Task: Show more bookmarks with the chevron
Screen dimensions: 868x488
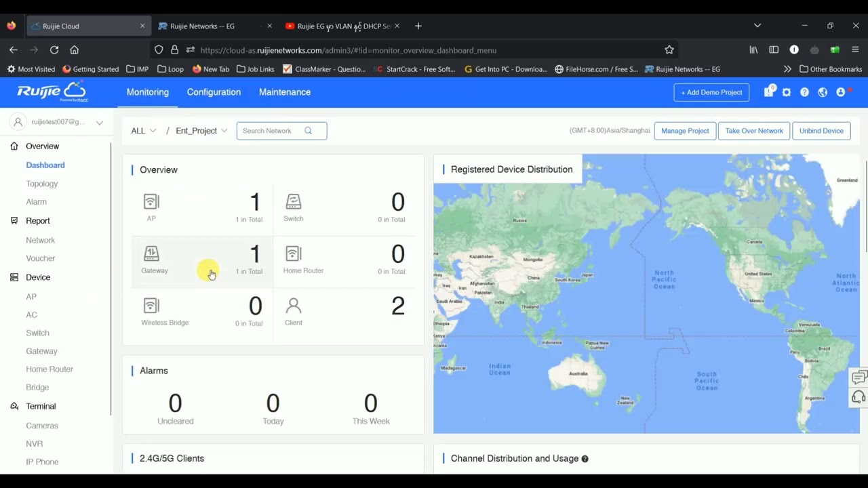Action: [x=787, y=69]
